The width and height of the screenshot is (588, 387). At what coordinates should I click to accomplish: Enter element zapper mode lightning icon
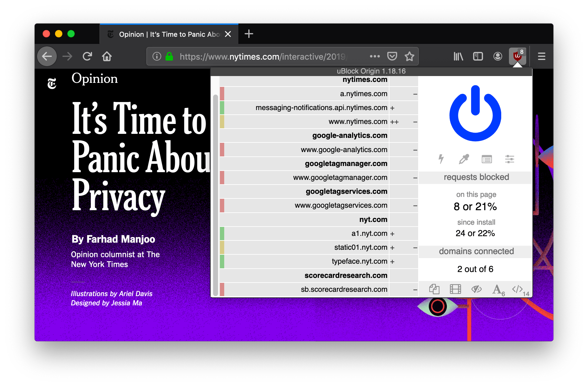tap(441, 159)
